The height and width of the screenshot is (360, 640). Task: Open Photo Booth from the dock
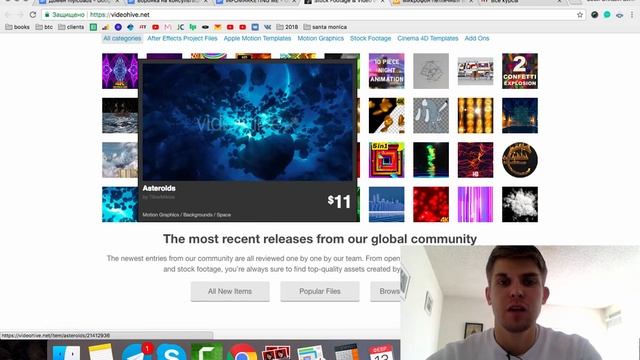(x=276, y=353)
